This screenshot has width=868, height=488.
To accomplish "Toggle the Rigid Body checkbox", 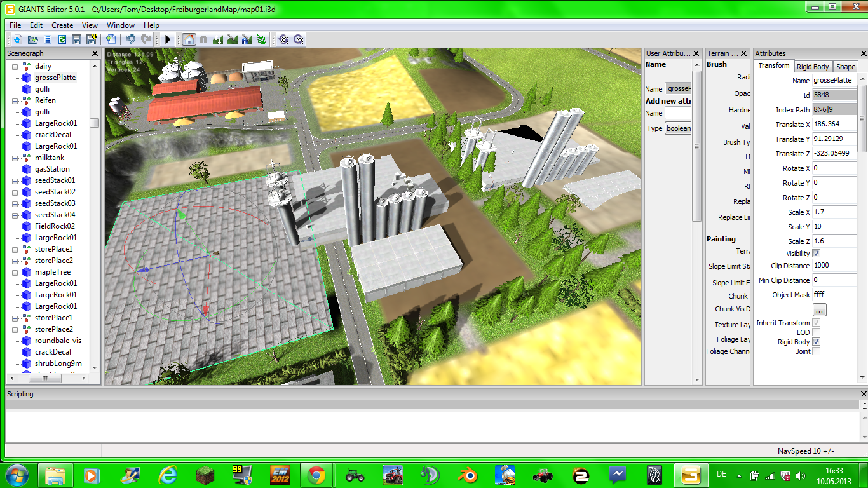I will (x=817, y=342).
